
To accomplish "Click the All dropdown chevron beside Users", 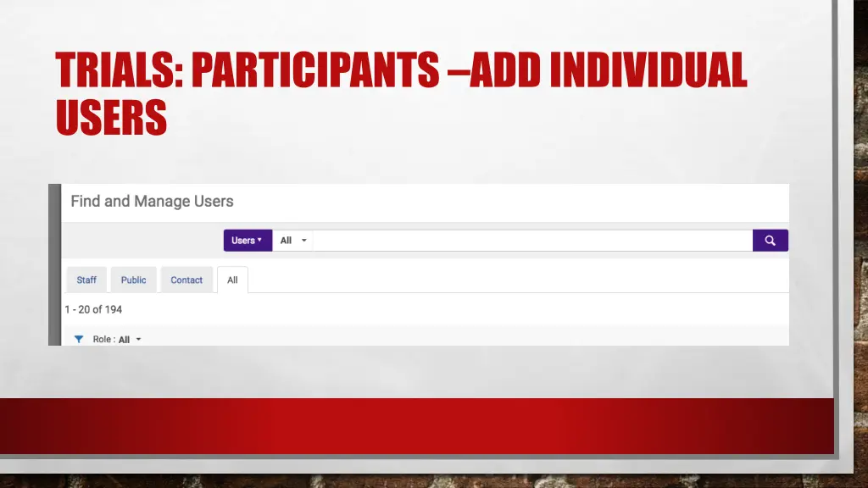I will (x=304, y=240).
